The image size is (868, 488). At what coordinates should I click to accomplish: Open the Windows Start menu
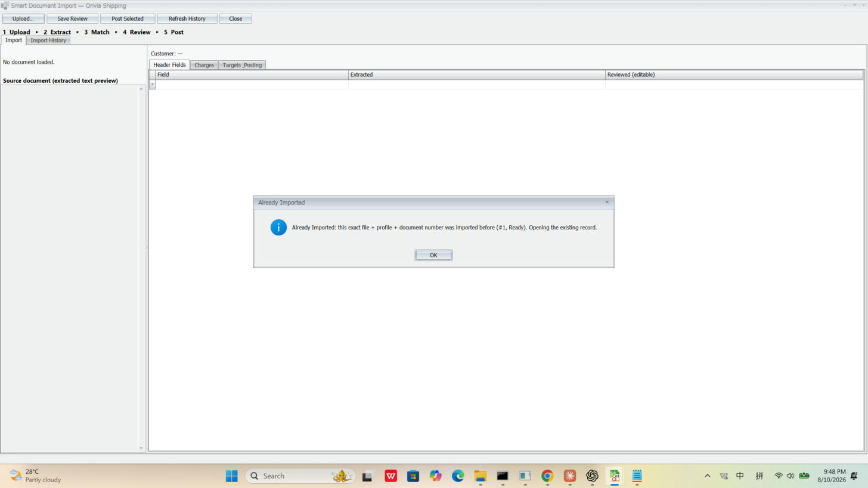coord(232,475)
